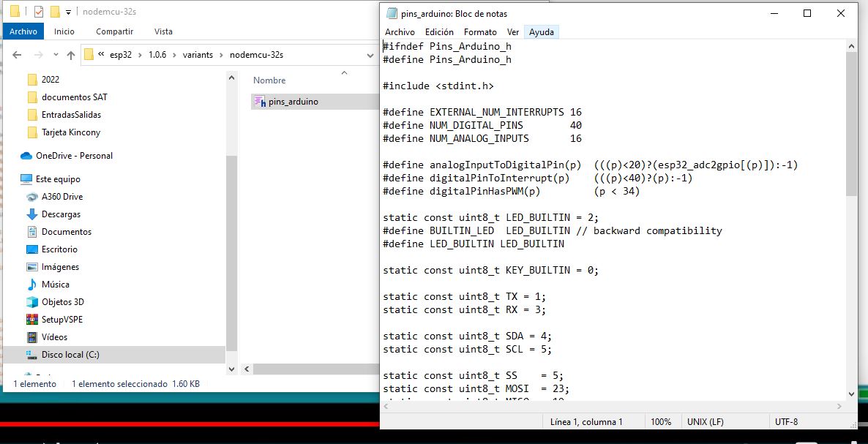Select OneDrive - Personal in the sidebar
The image size is (868, 444).
pos(74,156)
